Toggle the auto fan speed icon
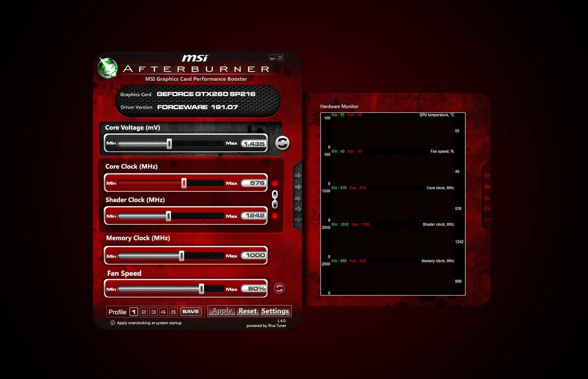The height and width of the screenshot is (379, 588). point(279,288)
